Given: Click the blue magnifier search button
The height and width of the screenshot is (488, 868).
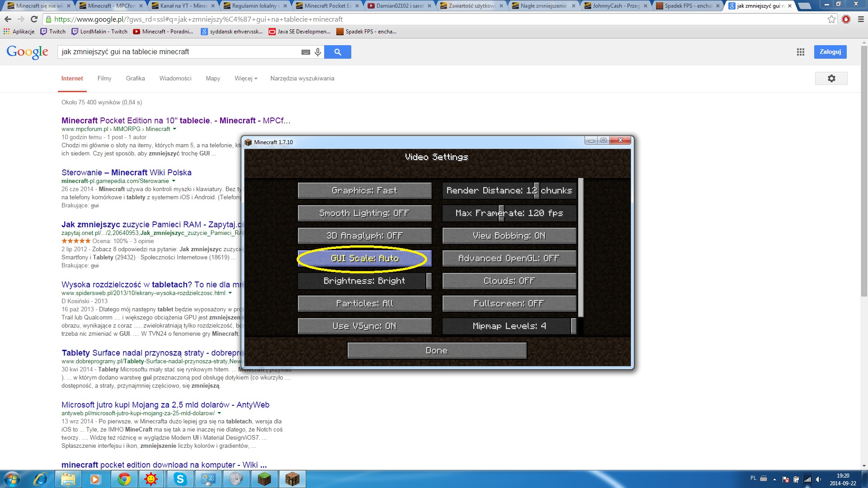Looking at the screenshot, I should [338, 52].
